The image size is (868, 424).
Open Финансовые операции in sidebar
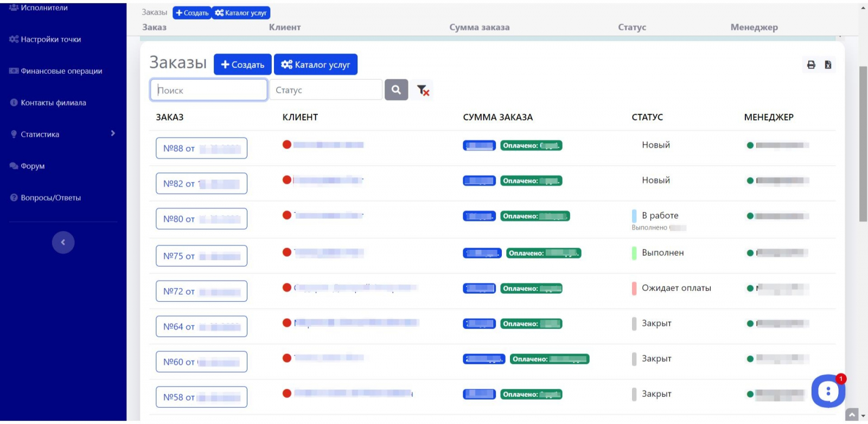tap(61, 71)
